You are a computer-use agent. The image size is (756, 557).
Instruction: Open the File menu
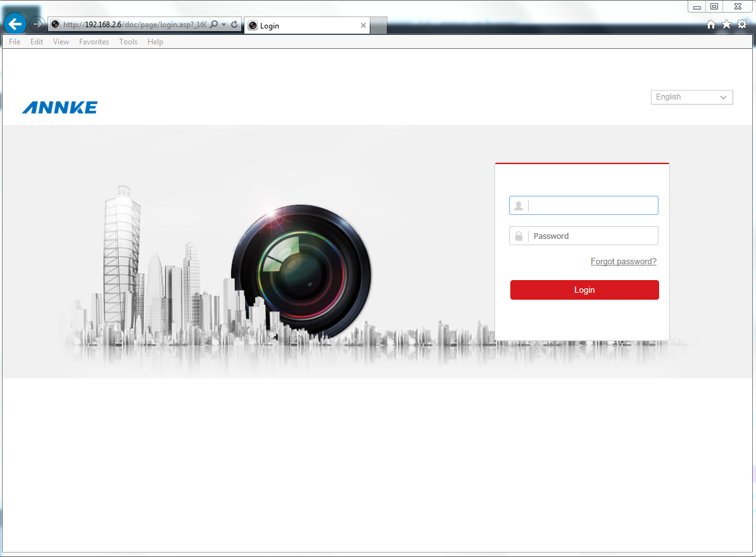(15, 42)
